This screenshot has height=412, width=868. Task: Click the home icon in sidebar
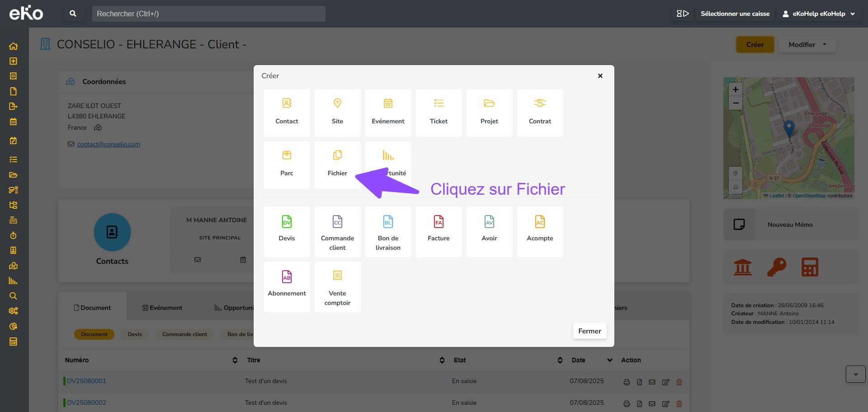13,46
